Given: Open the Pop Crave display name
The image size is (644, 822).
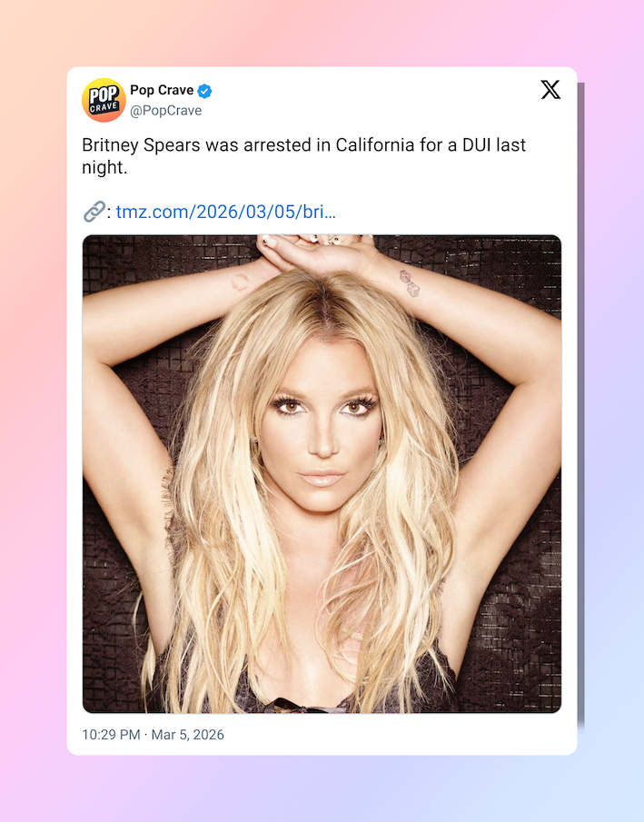Looking at the screenshot, I should tap(162, 90).
